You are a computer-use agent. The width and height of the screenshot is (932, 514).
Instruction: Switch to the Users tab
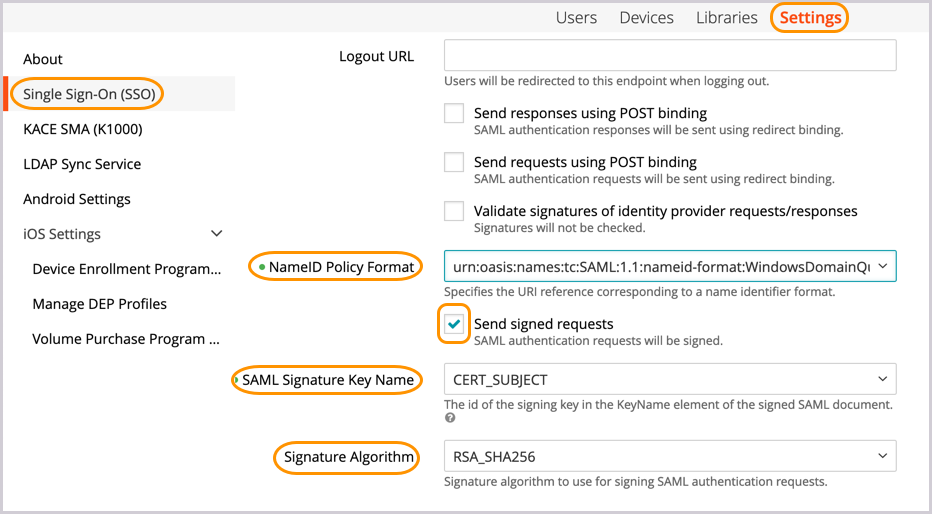pos(576,18)
